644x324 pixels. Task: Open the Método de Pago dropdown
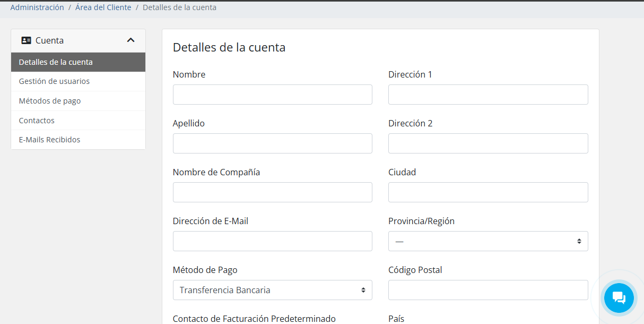272,290
